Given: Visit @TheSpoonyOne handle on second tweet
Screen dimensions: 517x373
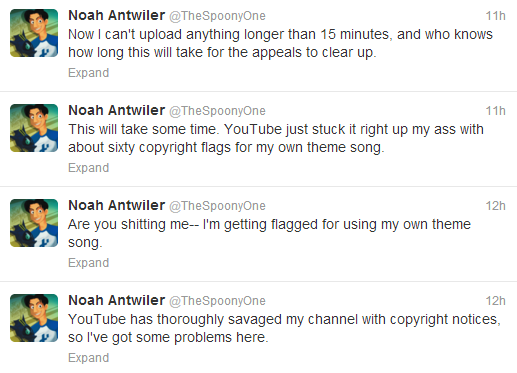Looking at the screenshot, I should click(217, 111).
